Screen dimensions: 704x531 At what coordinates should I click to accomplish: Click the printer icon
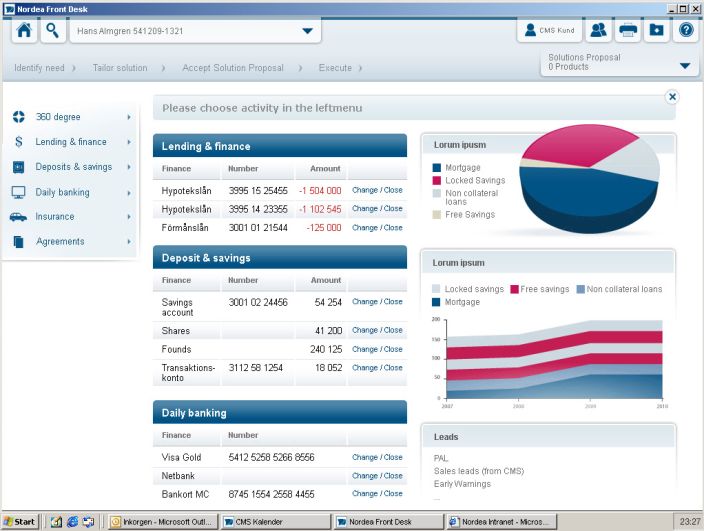point(628,30)
